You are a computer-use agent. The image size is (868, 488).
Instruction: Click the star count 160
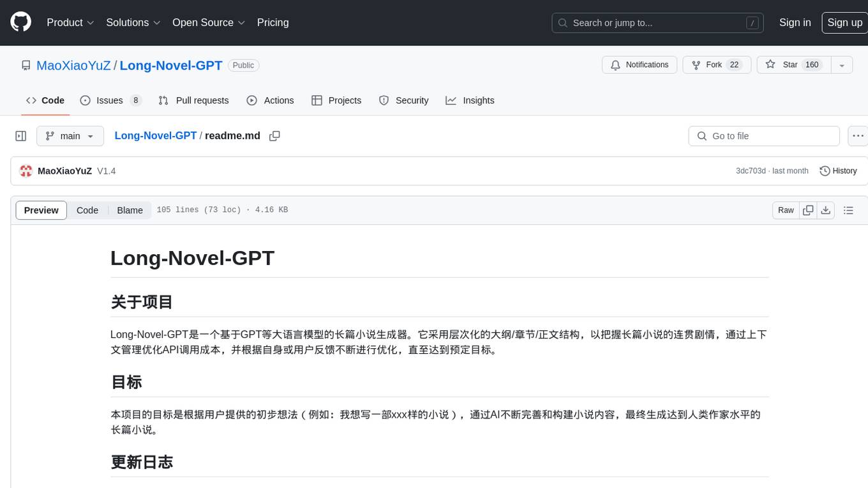point(812,65)
